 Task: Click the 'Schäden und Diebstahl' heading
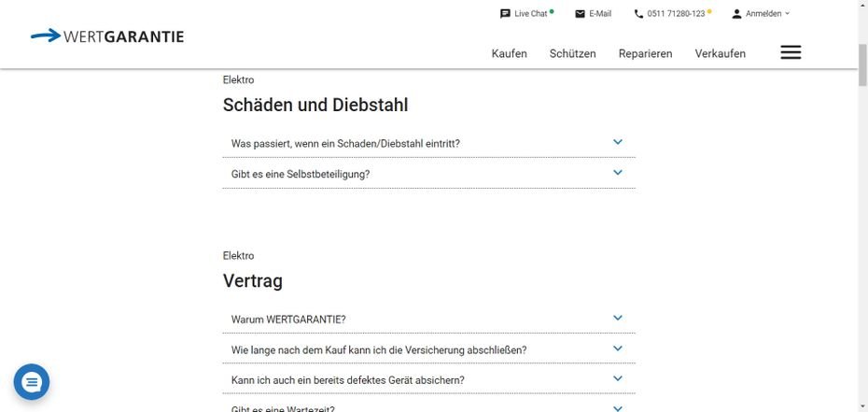tap(315, 105)
